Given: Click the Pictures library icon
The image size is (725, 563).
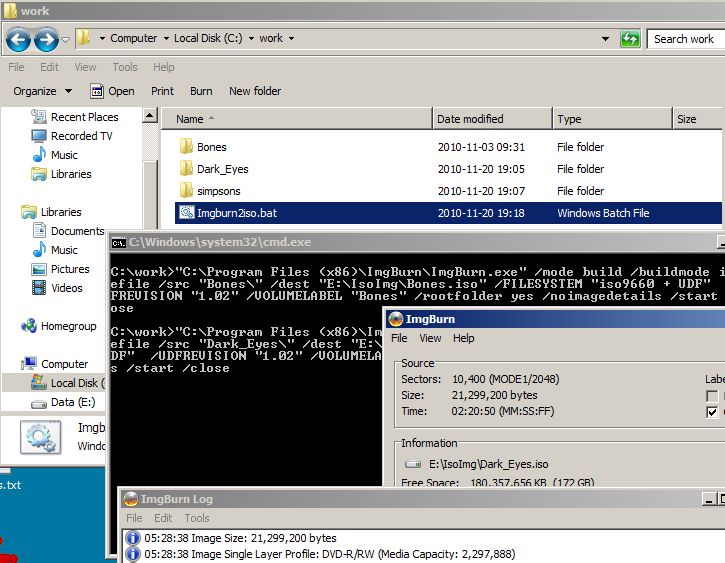Looking at the screenshot, I should (39, 269).
